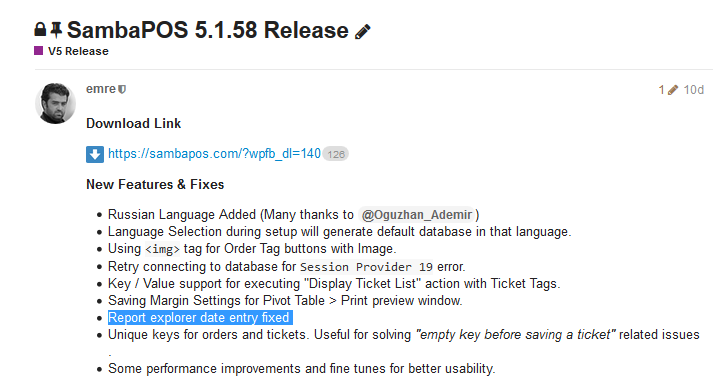Click the highlighted Report explorer date entry text
The image size is (720, 379).
coord(200,317)
